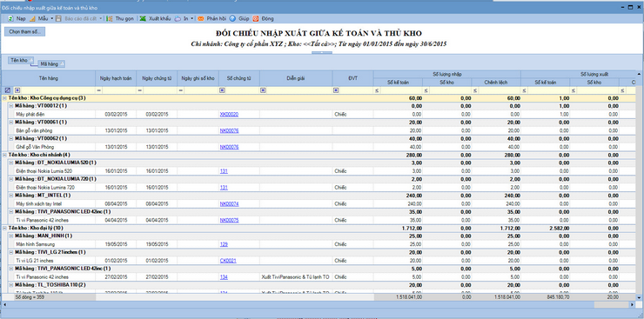The width and height of the screenshot is (644, 319).
Task: Open NK00076 link in Ghế gỗ Văn Phòng row
Action: coord(229,147)
